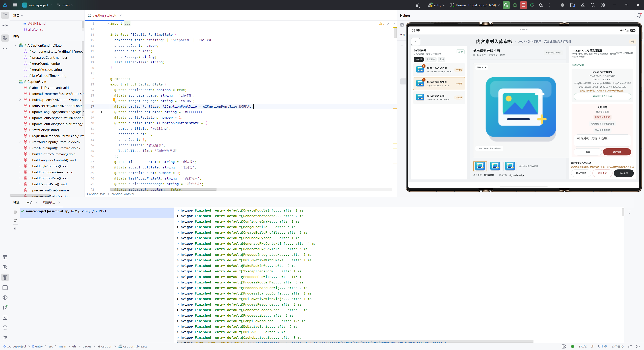Click the 补充审核说明 input field
Screen dimensions: 644x350
[602, 140]
